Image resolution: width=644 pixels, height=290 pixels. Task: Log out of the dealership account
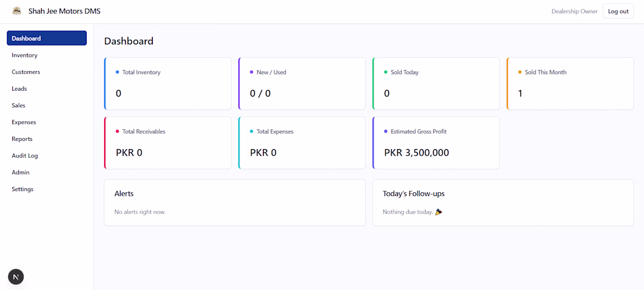[618, 11]
